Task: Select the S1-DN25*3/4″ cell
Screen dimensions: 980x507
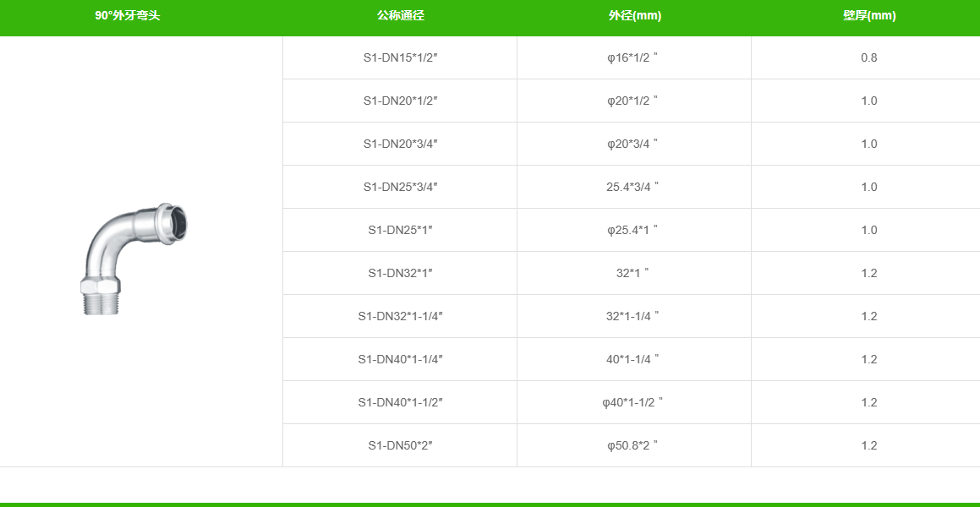Action: [400, 187]
